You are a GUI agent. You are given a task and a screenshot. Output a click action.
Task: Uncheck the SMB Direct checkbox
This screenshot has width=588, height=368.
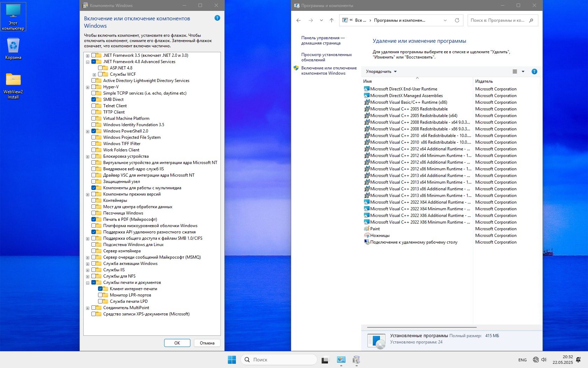(94, 100)
